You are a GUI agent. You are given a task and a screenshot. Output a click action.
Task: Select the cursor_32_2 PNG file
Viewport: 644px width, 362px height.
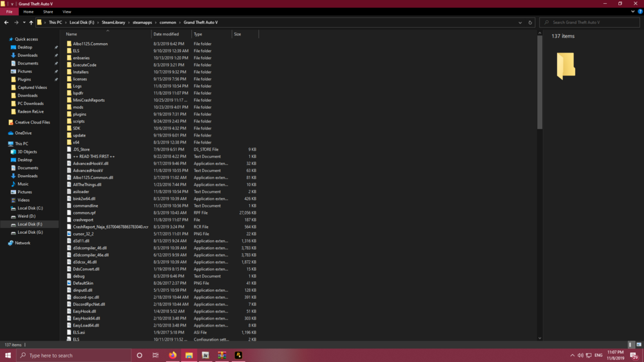(83, 234)
